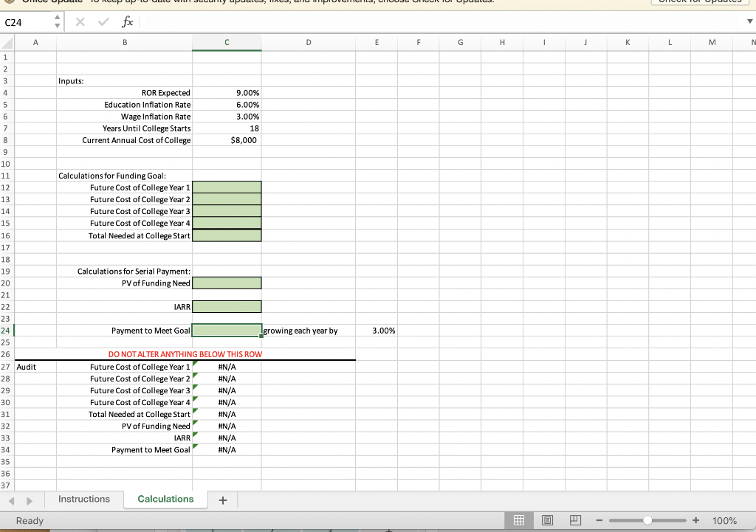Select the green IARR input cell

pos(227,306)
